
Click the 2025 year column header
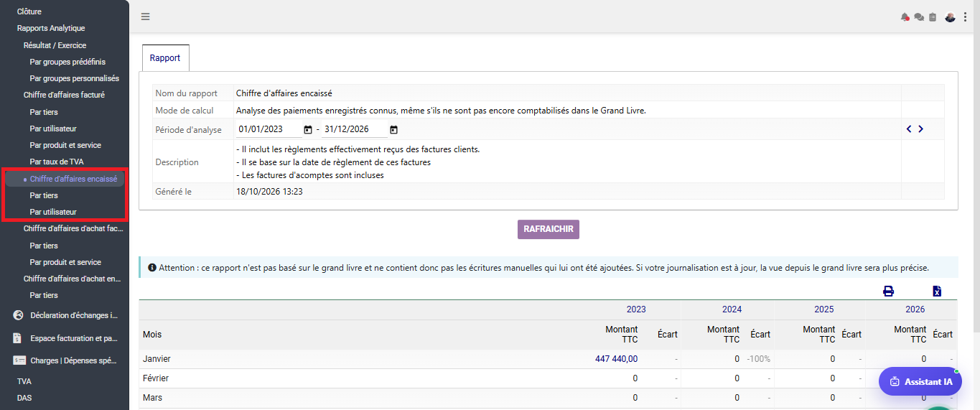(x=824, y=309)
